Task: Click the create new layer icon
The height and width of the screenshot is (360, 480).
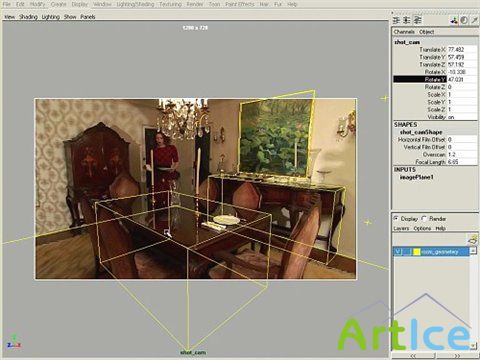Action: (x=473, y=239)
